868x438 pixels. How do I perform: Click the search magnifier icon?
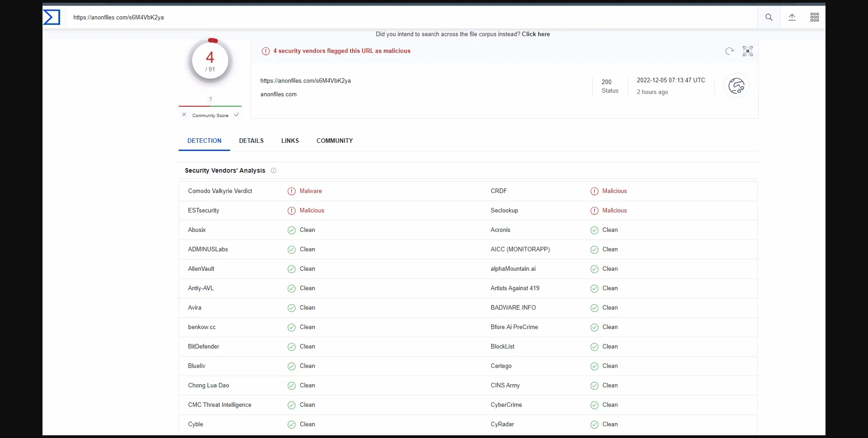click(x=769, y=17)
